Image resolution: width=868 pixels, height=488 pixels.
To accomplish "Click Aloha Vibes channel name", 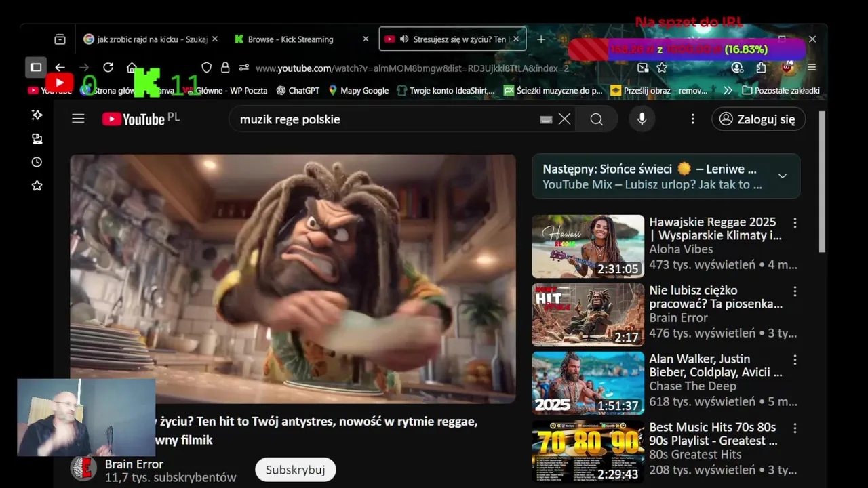I will [x=681, y=249].
